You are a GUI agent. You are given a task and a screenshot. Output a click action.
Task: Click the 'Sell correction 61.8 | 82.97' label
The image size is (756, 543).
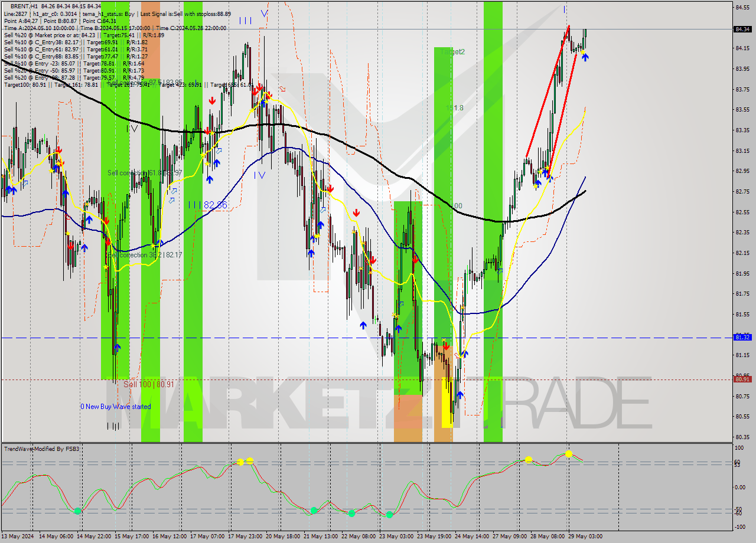tap(145, 173)
